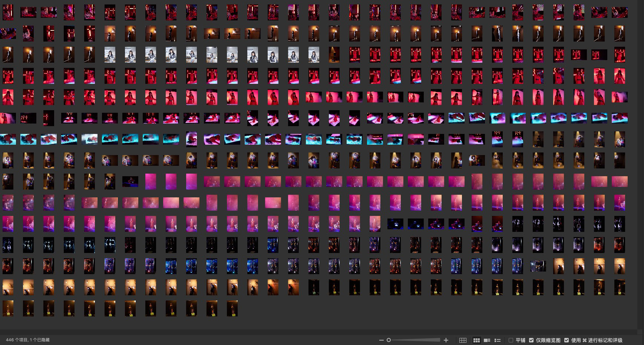
Task: Click the plus icon to enlarge thumbnails
Action: pos(446,340)
